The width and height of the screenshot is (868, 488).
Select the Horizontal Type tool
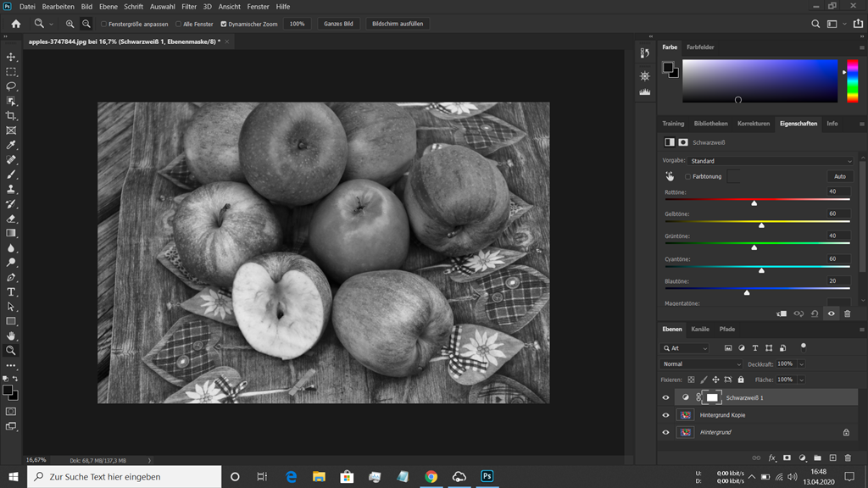11,291
